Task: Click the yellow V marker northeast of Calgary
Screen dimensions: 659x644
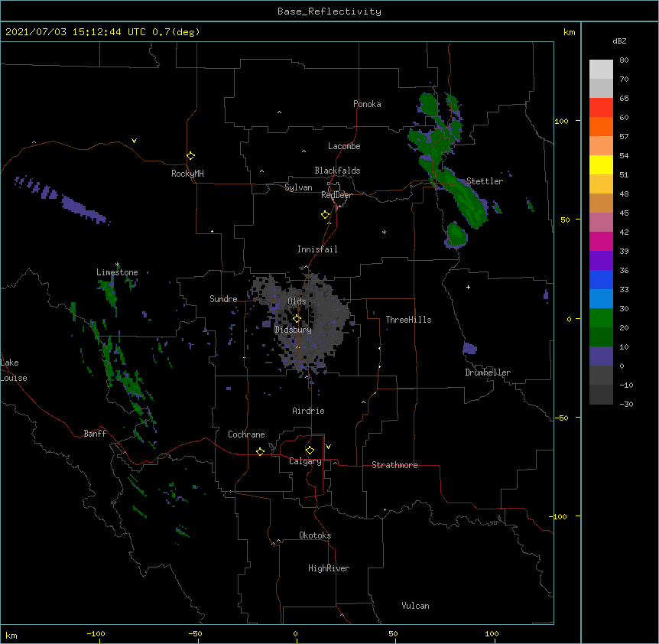Action: pyautogui.click(x=328, y=447)
